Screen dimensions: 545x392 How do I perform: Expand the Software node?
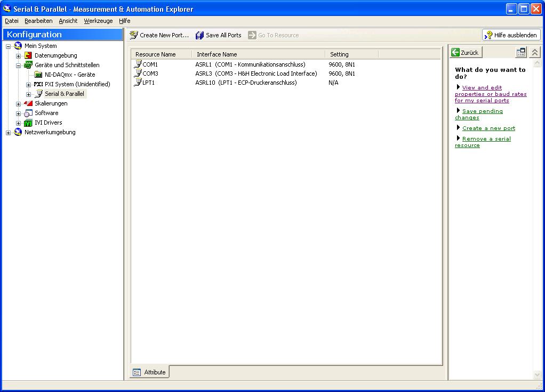(x=19, y=113)
